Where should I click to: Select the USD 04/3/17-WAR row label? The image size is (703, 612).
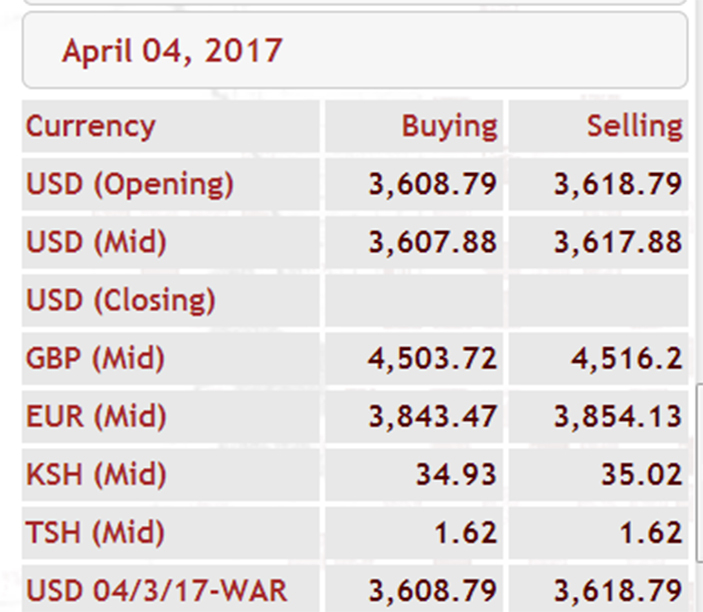pyautogui.click(x=156, y=591)
